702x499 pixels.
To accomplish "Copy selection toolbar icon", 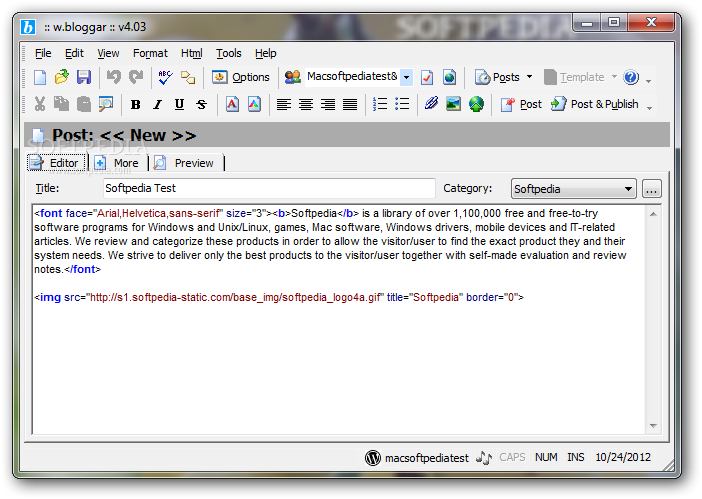I will pos(62,104).
